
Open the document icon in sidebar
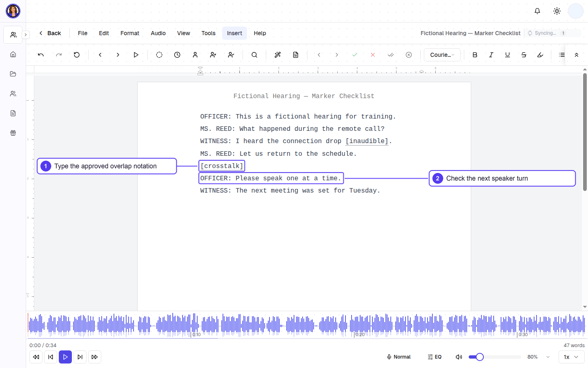[x=13, y=113]
